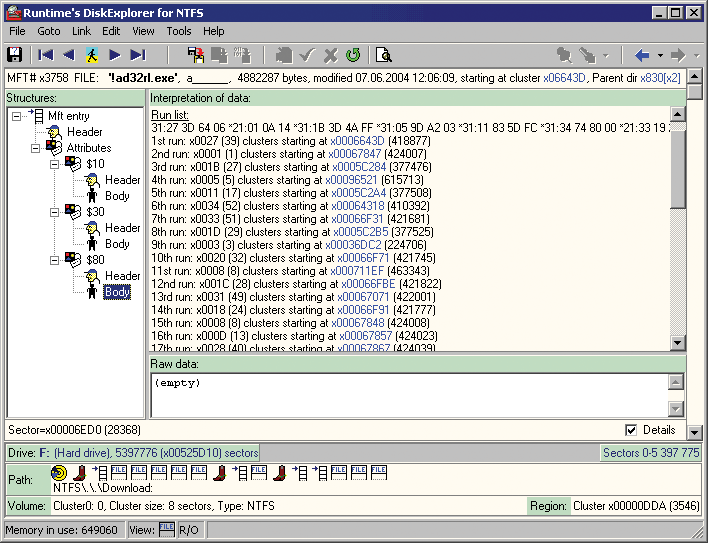Click the gray forward arrow icon
The width and height of the screenshot is (708, 543).
tap(678, 56)
